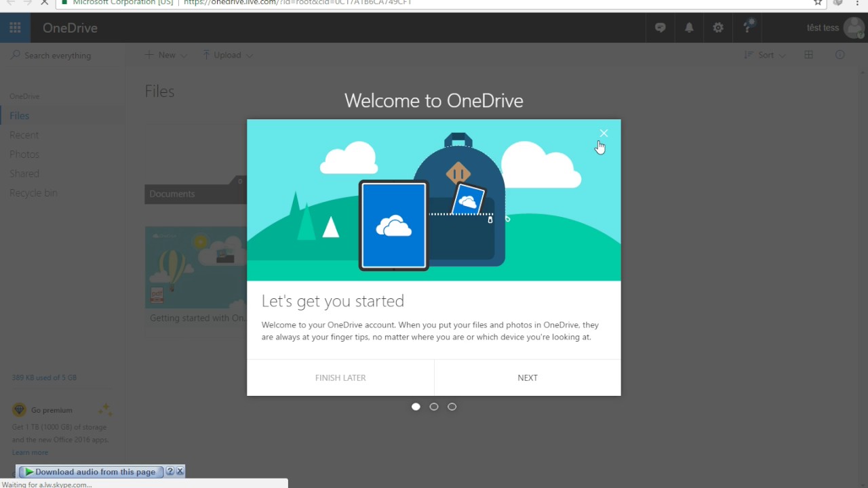Click the account name têst tess

823,28
